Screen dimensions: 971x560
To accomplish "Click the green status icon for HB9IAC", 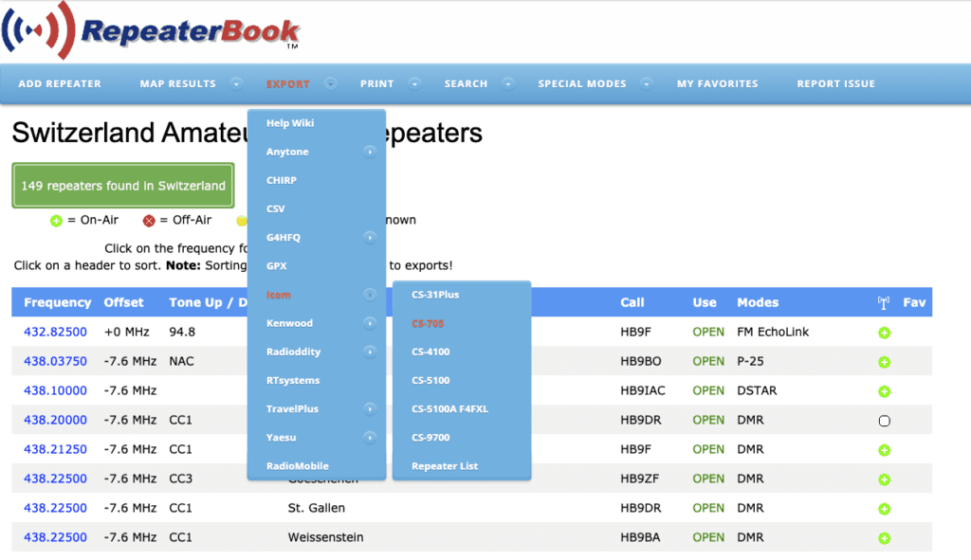I will click(884, 391).
